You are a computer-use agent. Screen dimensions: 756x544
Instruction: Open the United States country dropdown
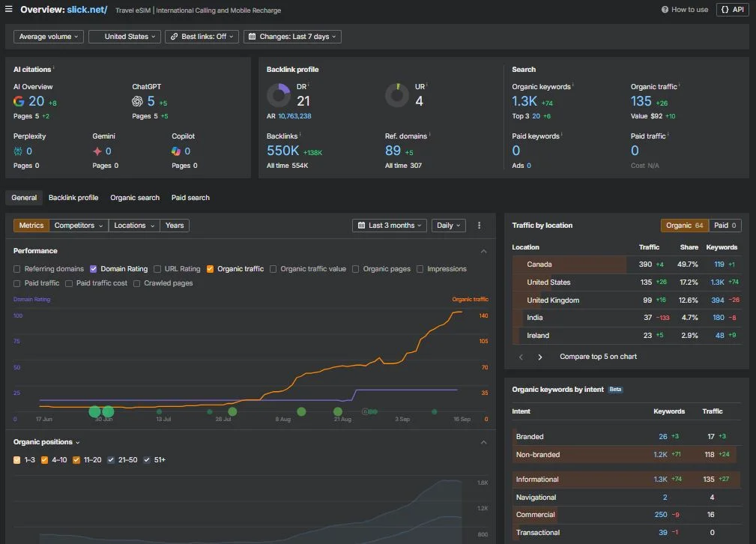[x=124, y=37]
